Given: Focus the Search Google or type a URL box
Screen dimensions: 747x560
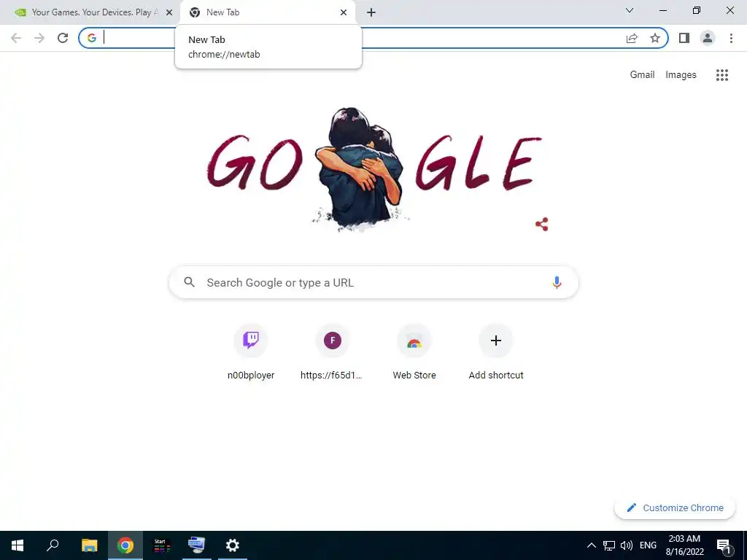Looking at the screenshot, I should [373, 282].
